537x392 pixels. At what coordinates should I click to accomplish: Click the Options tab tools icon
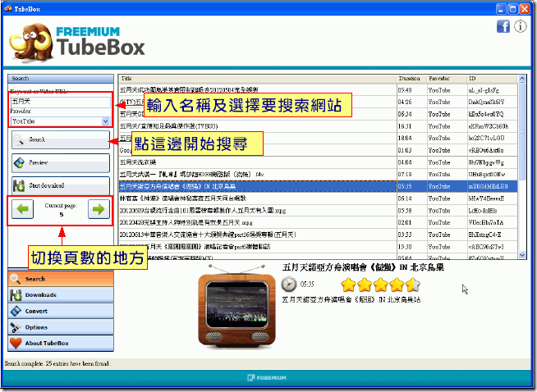pyautogui.click(x=16, y=327)
